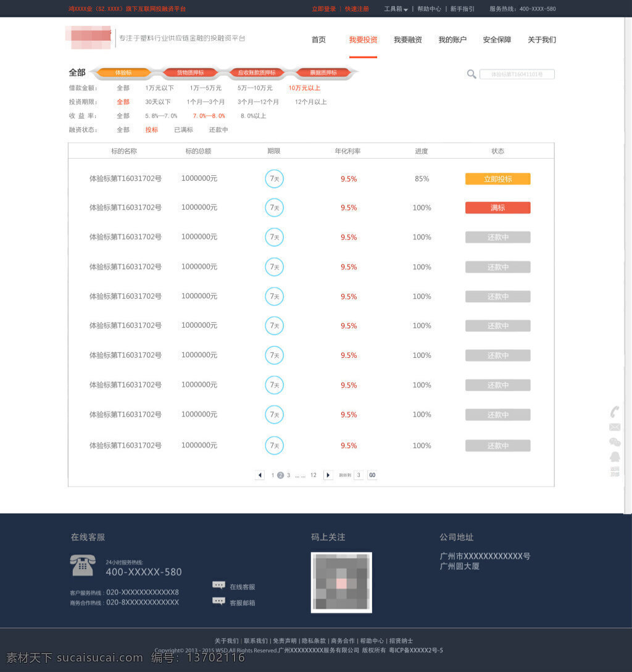632x672 pixels.
Task: Filter loan amount by 10万元以上
Action: 304,88
